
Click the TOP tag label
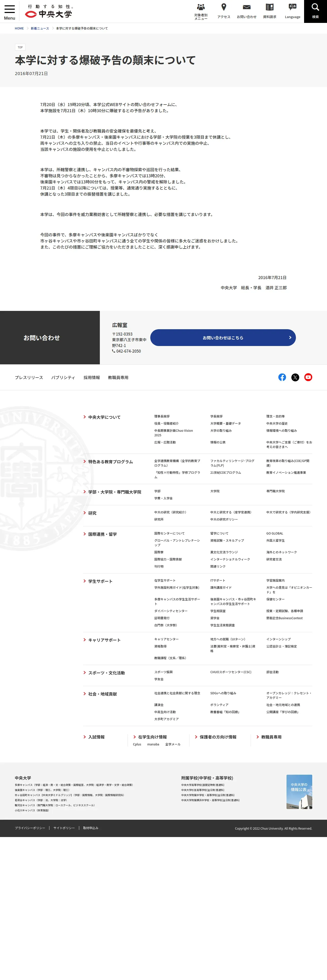pyautogui.click(x=20, y=47)
